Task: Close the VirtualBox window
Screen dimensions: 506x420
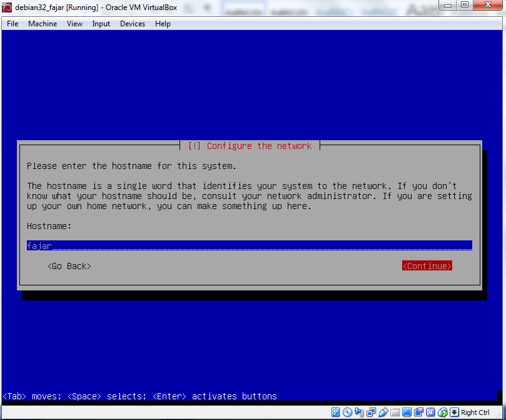Action: pos(488,5)
